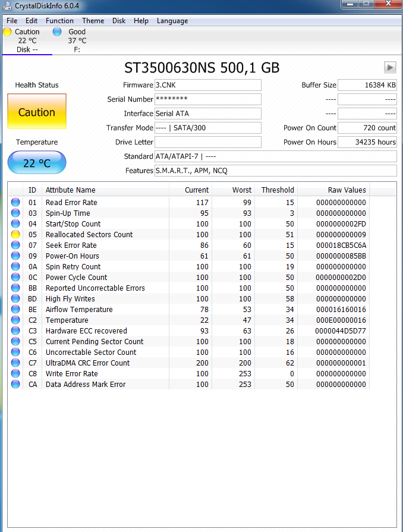Screen dimensions: 403x532
Task: Select the Reallocated Sectors Count row text
Action: [89, 234]
